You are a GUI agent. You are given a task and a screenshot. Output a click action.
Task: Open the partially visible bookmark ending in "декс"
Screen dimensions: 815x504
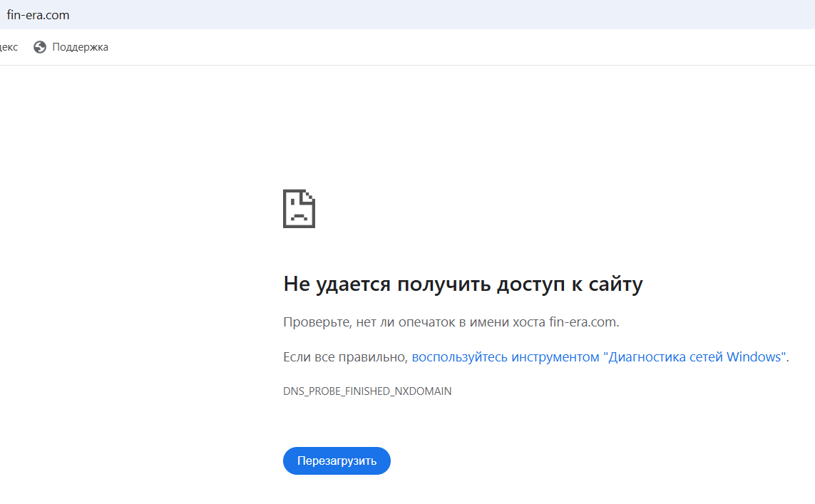(x=9, y=47)
